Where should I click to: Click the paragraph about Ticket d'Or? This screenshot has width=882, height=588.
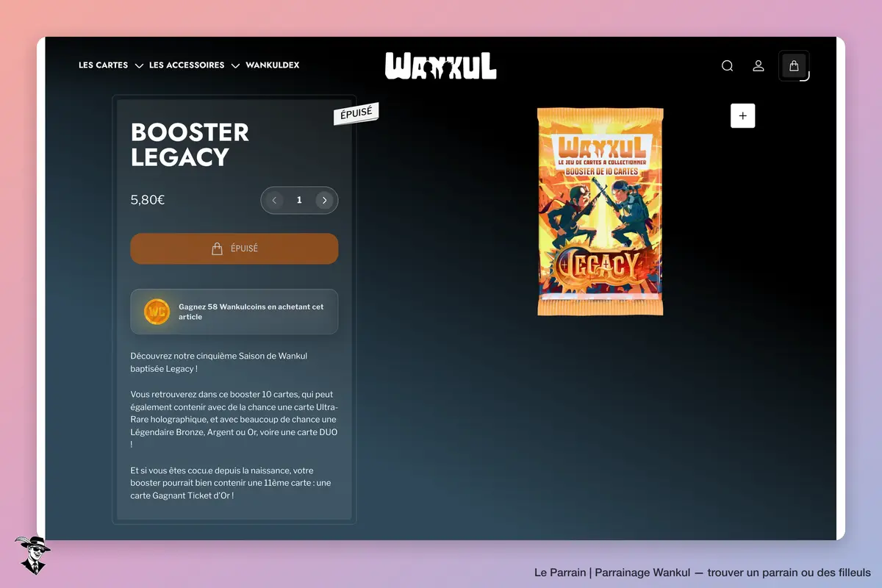232,483
